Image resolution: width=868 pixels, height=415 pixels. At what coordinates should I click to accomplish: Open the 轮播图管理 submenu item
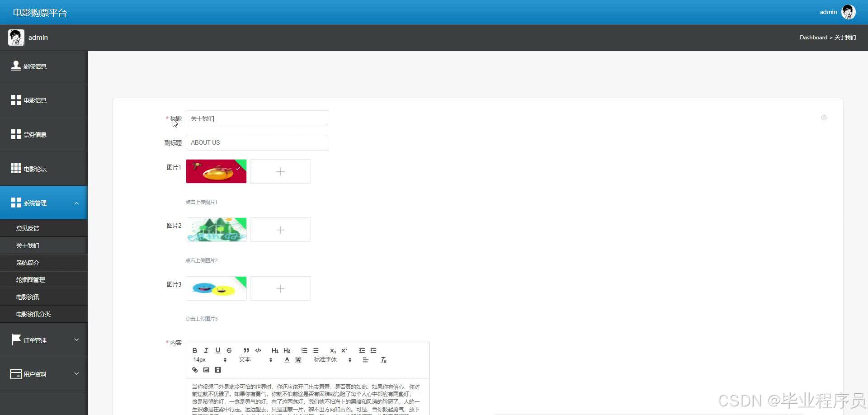point(43,280)
